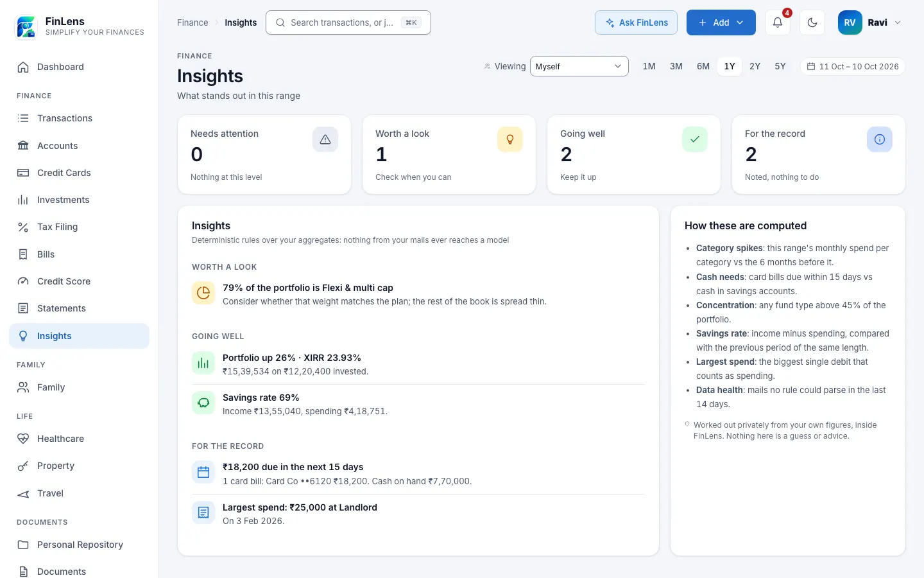The image size is (924, 578).
Task: Open Healthcare in the sidebar
Action: pyautogui.click(x=80, y=439)
